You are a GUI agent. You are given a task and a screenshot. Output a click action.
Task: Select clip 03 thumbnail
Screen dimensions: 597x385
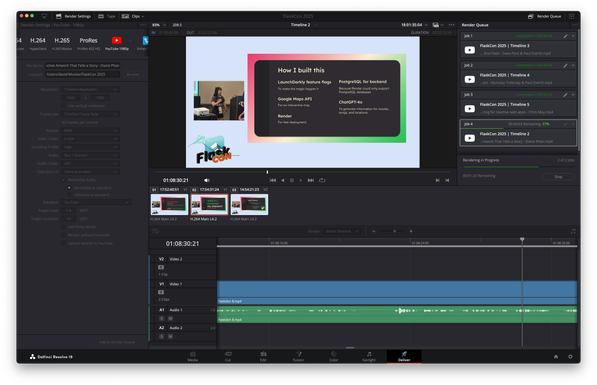coord(249,204)
